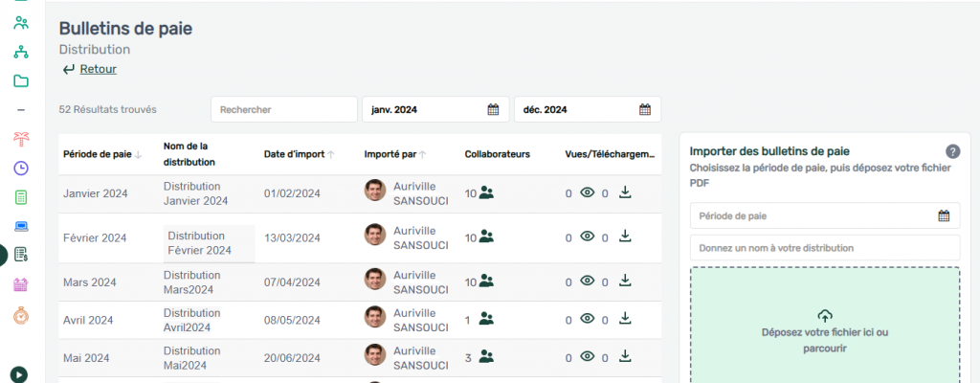Screen dimensions: 980x383
Task: Open the employees people icon in sidebar
Action: [x=21, y=22]
